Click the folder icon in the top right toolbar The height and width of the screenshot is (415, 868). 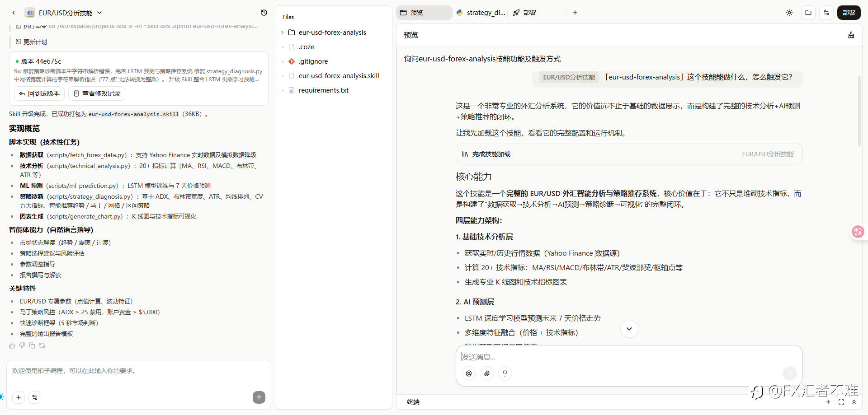pyautogui.click(x=808, y=13)
